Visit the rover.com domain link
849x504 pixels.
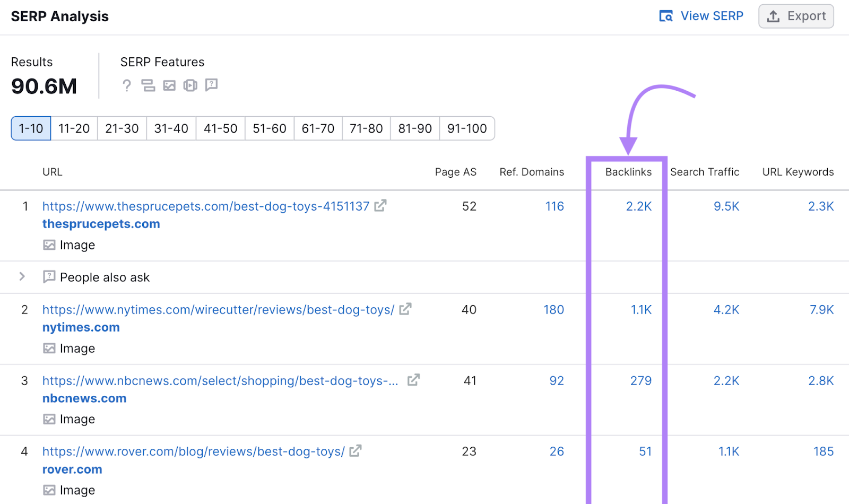pyautogui.click(x=72, y=469)
